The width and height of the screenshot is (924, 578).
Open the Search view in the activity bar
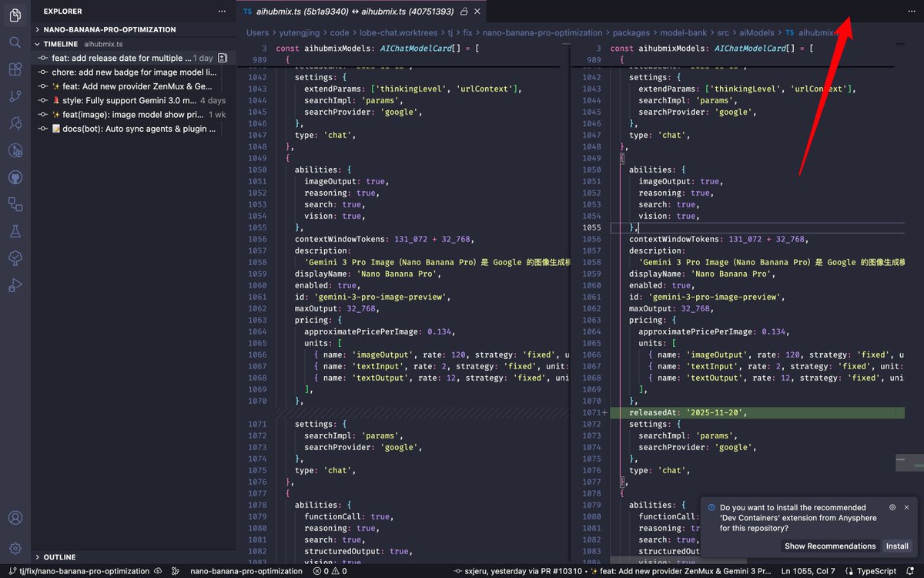pos(15,42)
